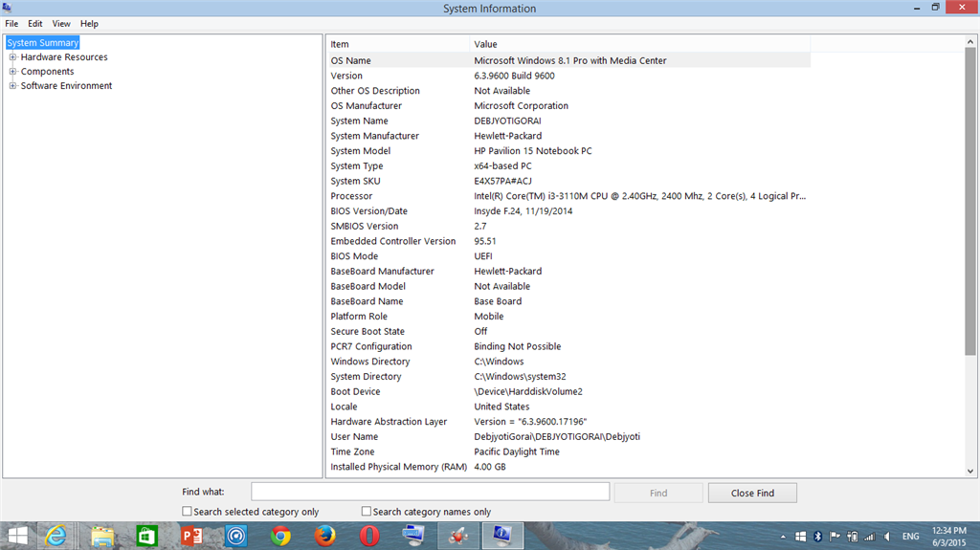Image resolution: width=980 pixels, height=550 pixels.
Task: Select the Components label in tree
Action: point(48,71)
